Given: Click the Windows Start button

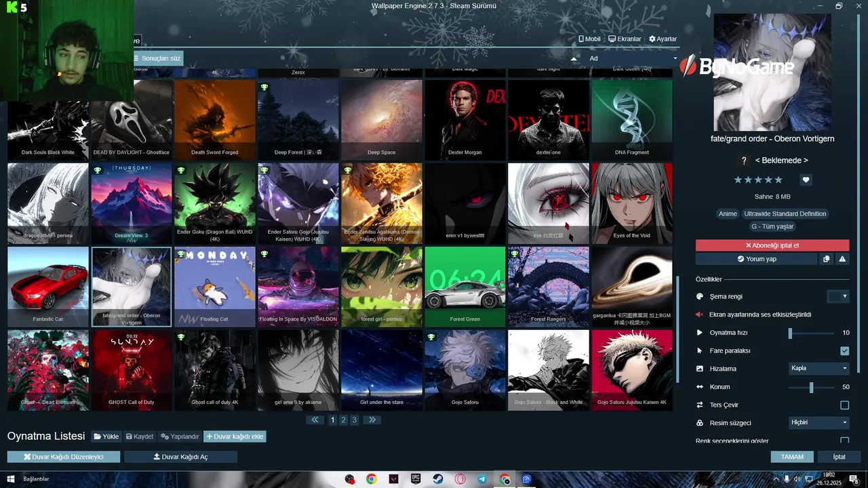Looking at the screenshot, I should point(11,479).
